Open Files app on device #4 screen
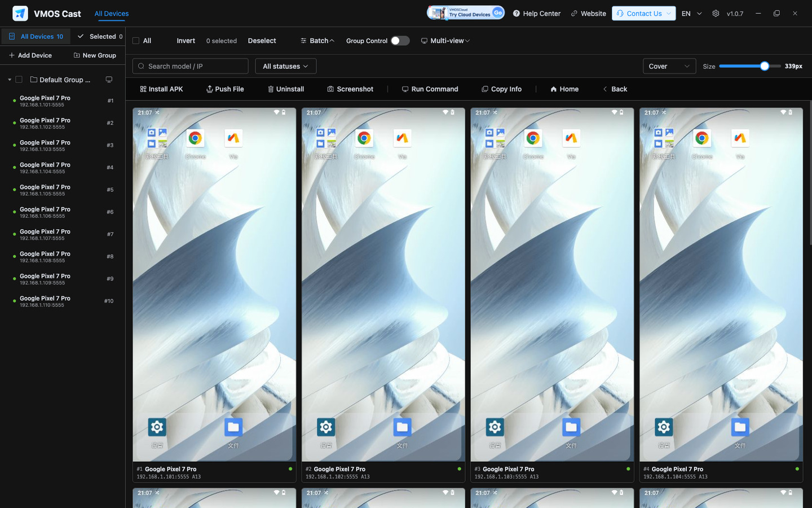 click(740, 427)
